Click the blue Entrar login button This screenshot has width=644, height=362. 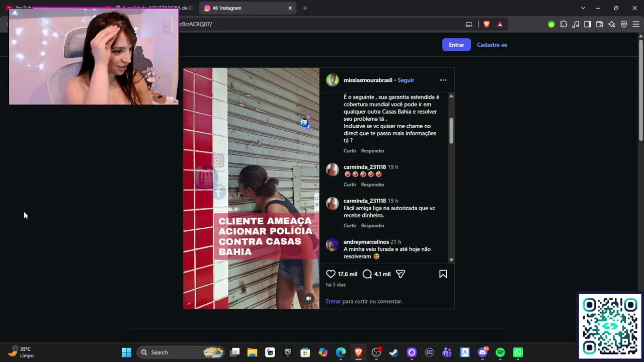pyautogui.click(x=456, y=45)
